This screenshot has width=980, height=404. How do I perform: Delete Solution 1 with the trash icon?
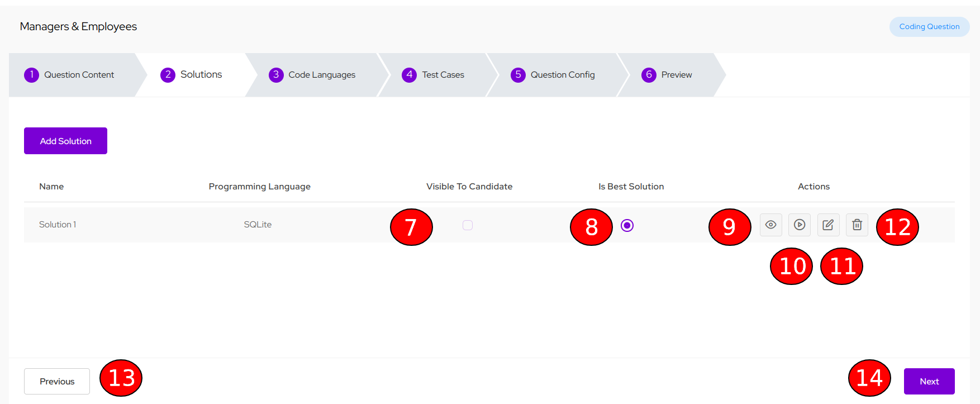tap(857, 225)
